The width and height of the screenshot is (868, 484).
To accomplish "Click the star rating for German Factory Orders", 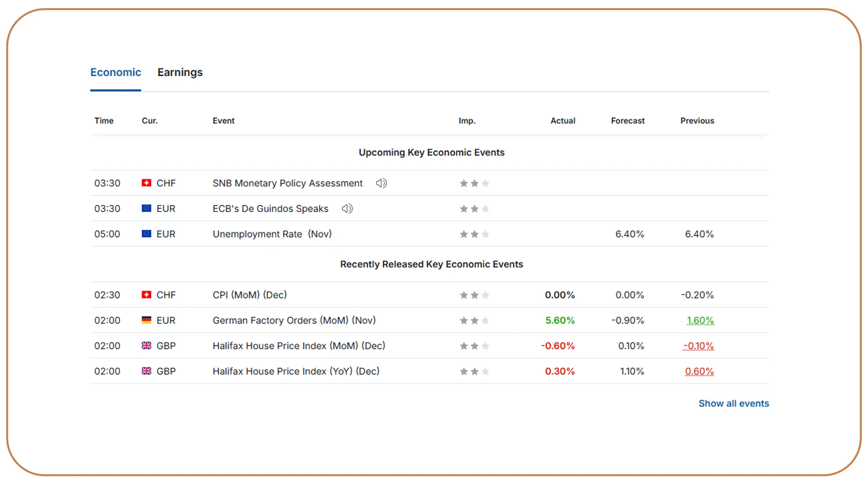I will point(474,320).
